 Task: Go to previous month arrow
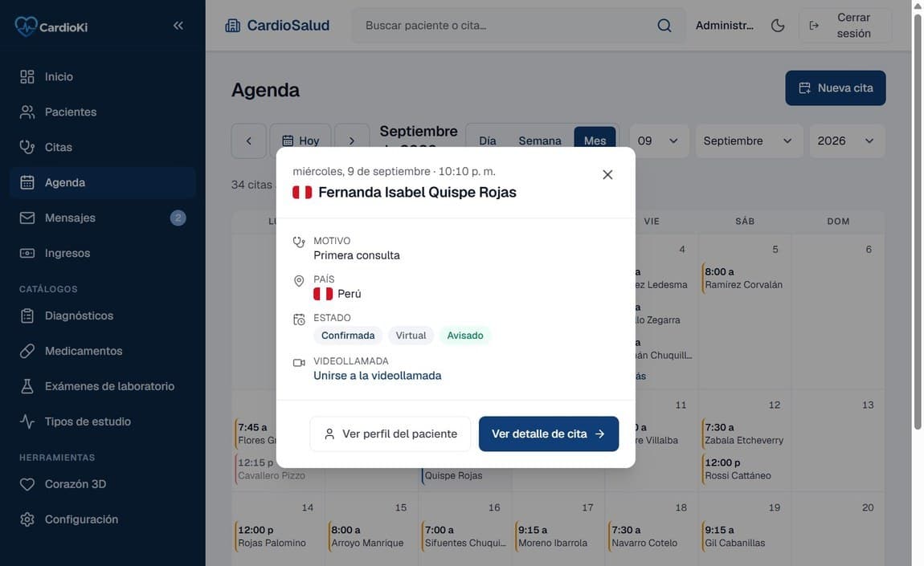tap(249, 140)
